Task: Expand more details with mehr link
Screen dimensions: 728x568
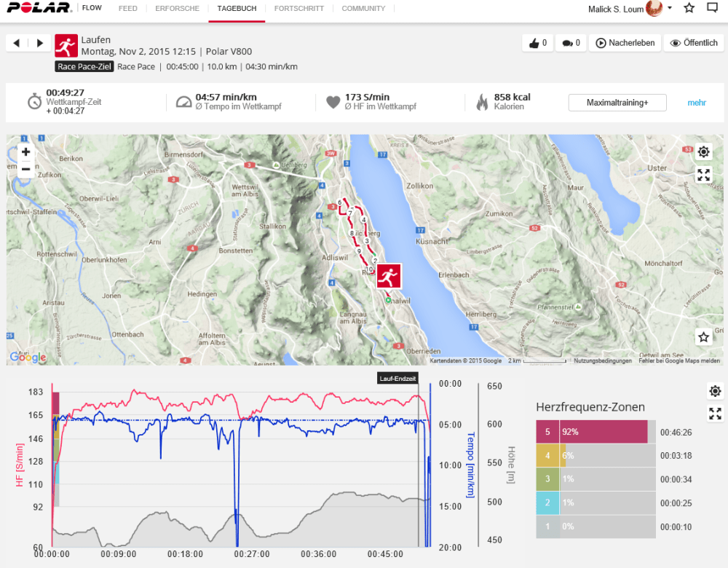Action: tap(697, 103)
